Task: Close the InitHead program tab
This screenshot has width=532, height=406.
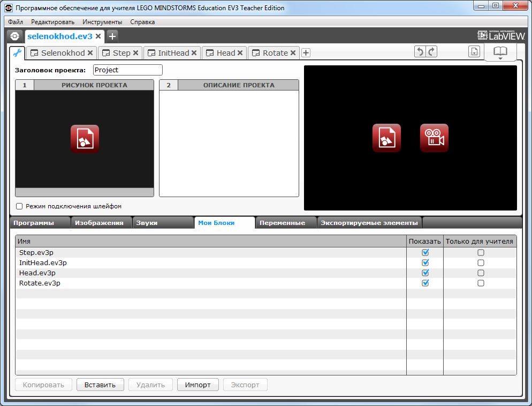Action: 194,53
